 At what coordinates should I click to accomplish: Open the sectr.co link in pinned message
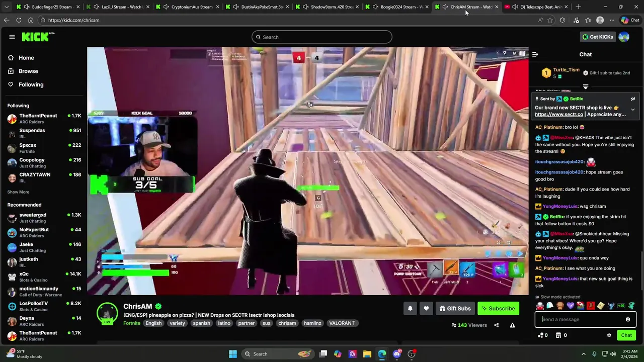point(558,115)
